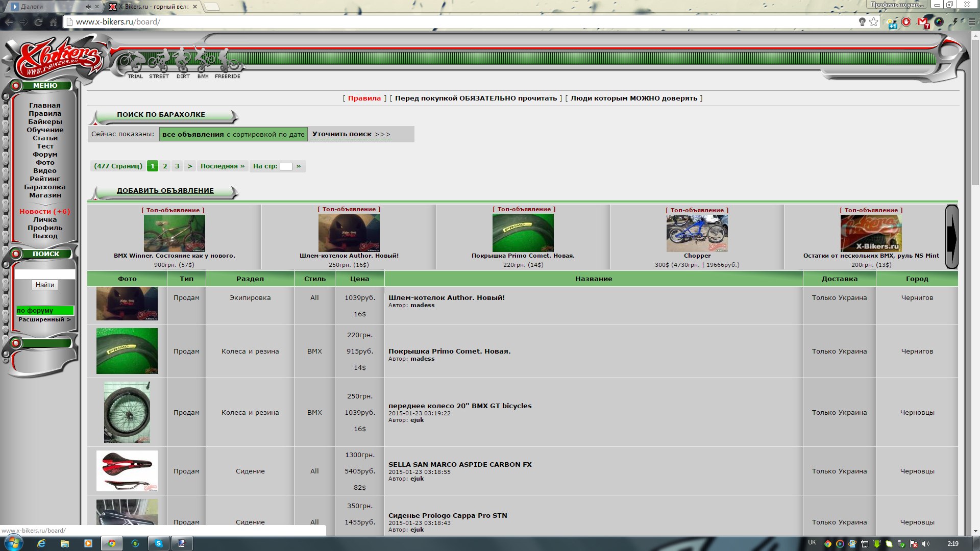Open 'Перед покупкой ОБЯЗАТЕЛЬНО прочитать' link
The height and width of the screenshot is (551, 980).
tap(476, 98)
